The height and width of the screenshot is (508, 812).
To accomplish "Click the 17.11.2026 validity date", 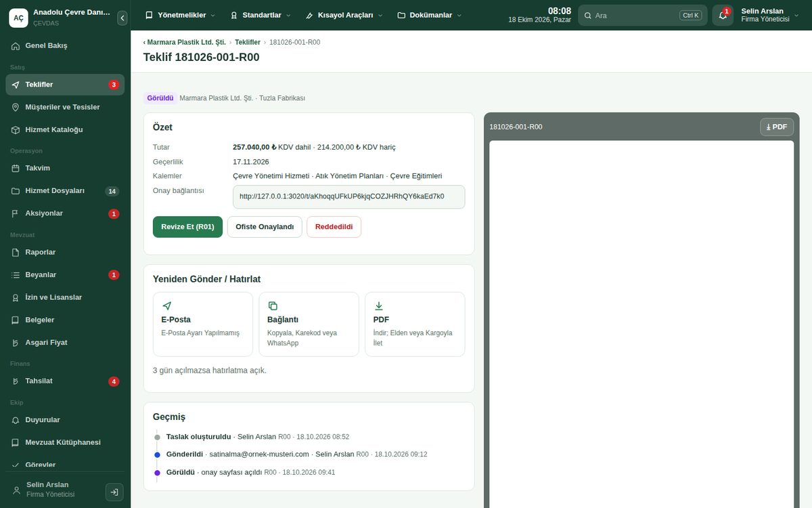I will click(x=251, y=162).
